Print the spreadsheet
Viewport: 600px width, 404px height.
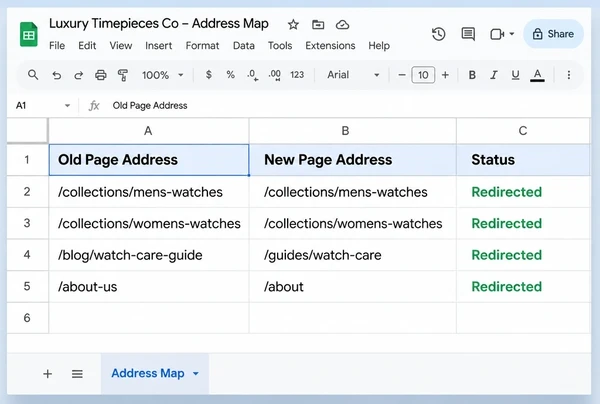[101, 75]
